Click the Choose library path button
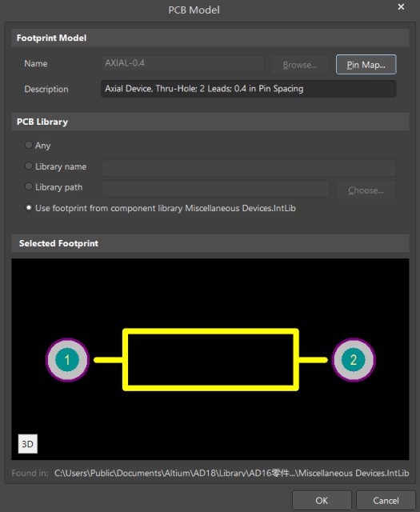 pos(366,190)
